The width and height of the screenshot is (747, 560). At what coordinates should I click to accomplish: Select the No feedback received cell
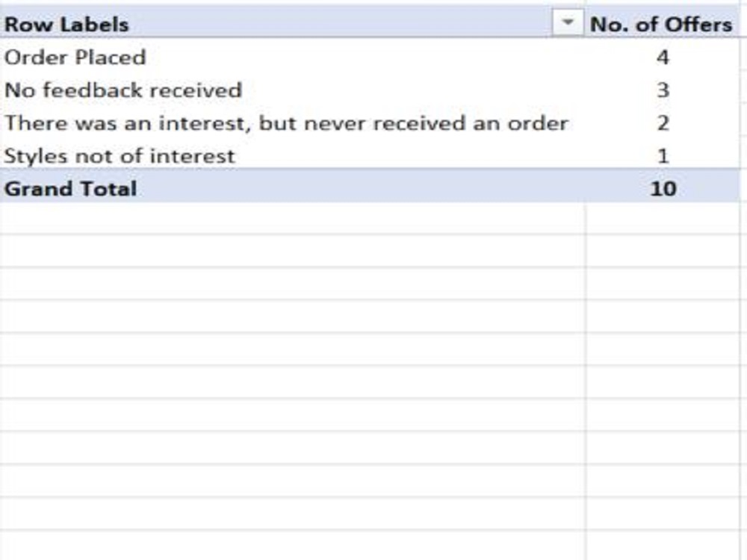coord(293,90)
